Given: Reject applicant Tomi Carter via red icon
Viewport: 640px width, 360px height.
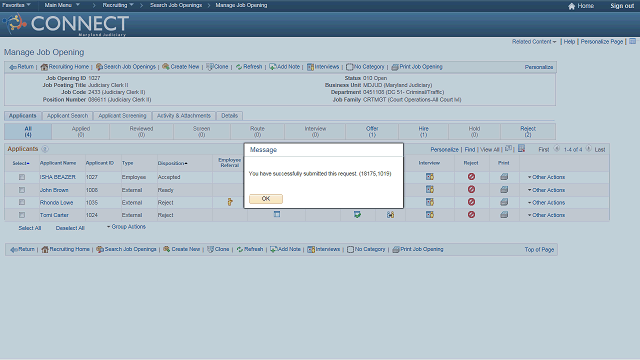Looking at the screenshot, I should pos(471,215).
